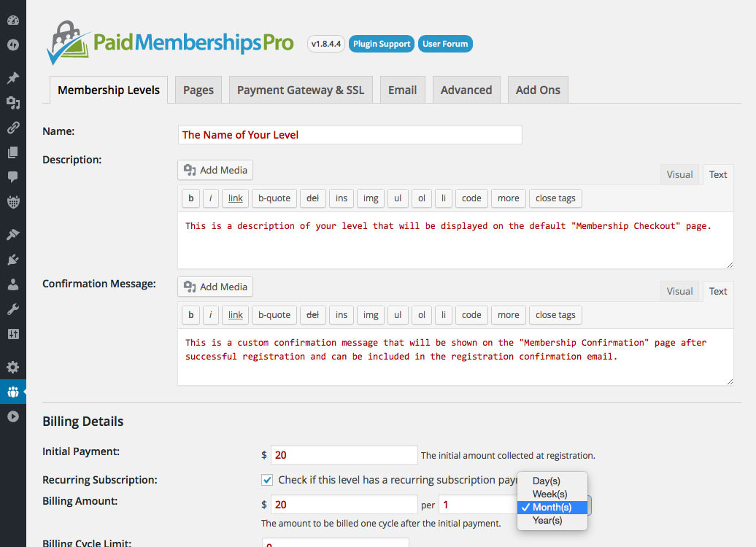Click the Plugin Support button

point(382,44)
